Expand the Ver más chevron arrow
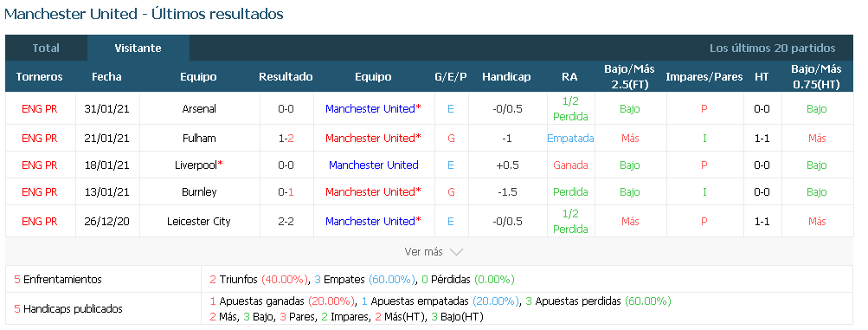The image size is (868, 330). [456, 252]
